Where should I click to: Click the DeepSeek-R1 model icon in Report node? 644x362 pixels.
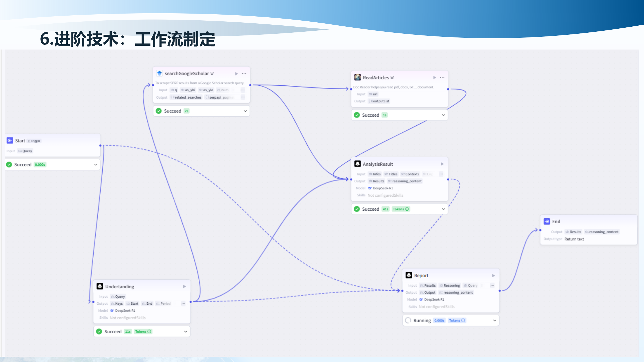(421, 299)
